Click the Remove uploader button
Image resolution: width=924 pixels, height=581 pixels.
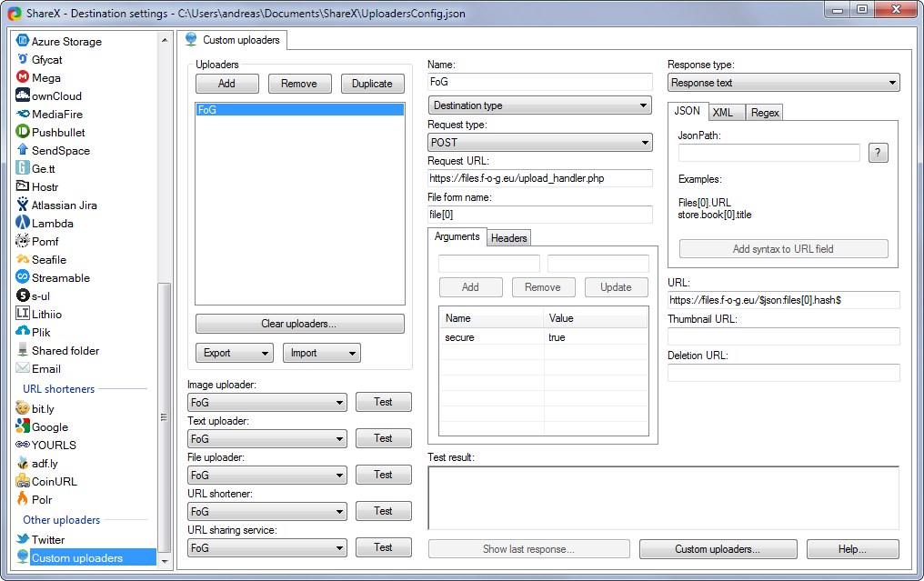pos(299,84)
